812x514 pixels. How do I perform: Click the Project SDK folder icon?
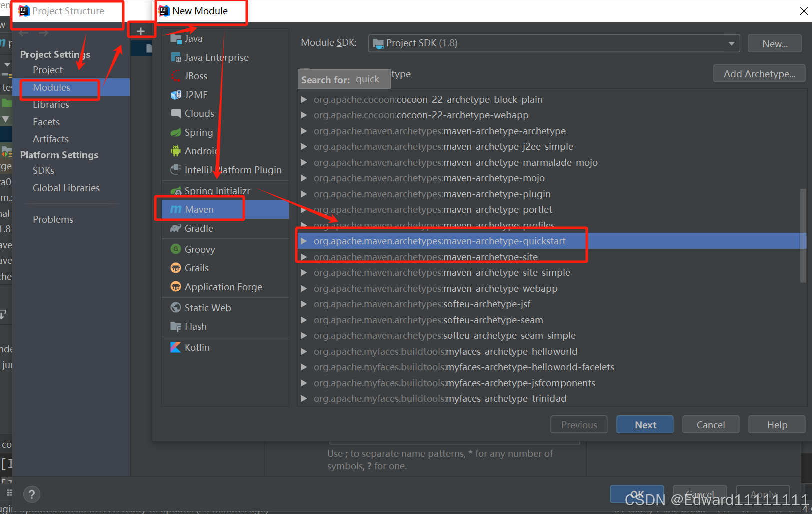pos(378,43)
